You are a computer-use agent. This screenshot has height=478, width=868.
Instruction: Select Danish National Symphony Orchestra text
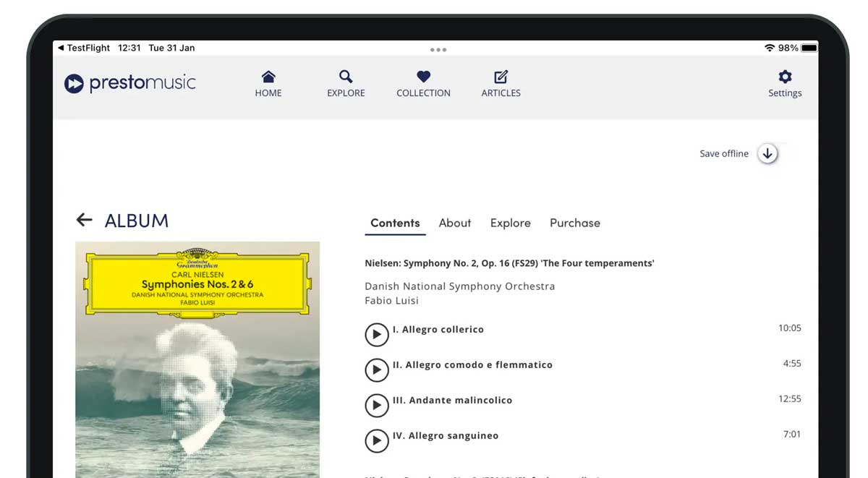(x=460, y=286)
